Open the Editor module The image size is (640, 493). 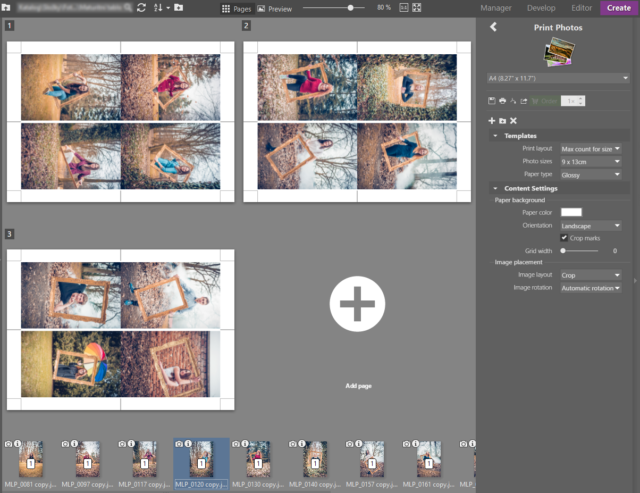pos(581,8)
